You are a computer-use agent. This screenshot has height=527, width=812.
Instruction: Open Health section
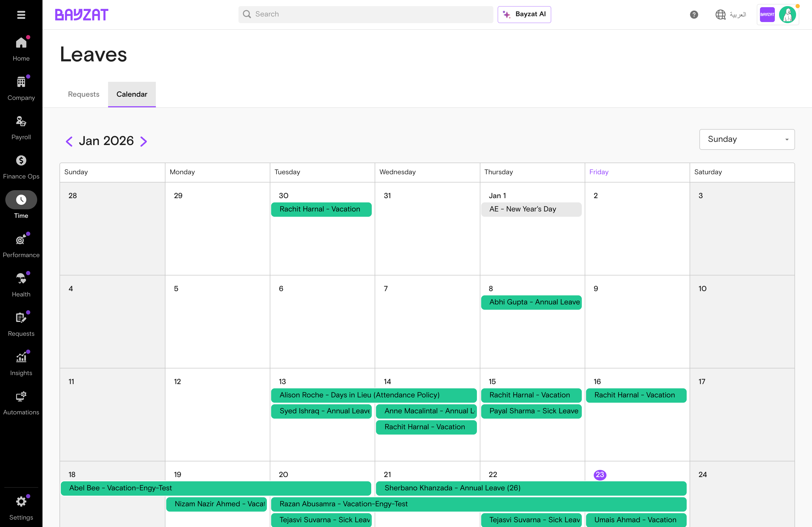tap(21, 285)
